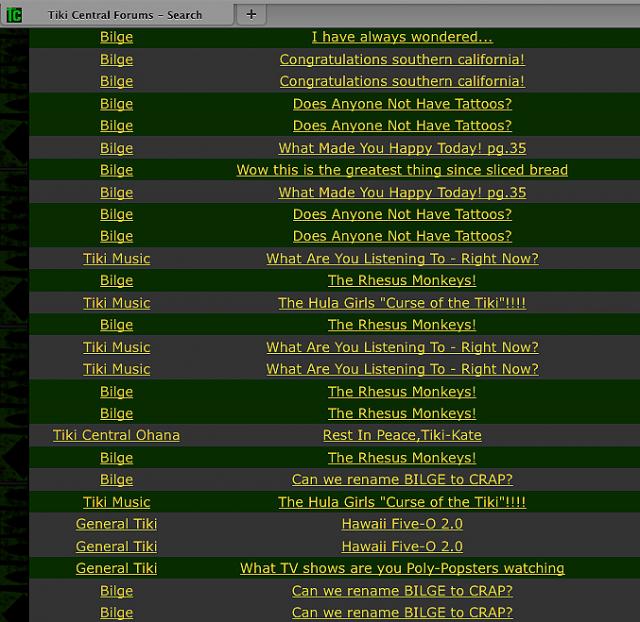
Task: Click the Tiki Central favicon in the tab
Action: (x=14, y=14)
